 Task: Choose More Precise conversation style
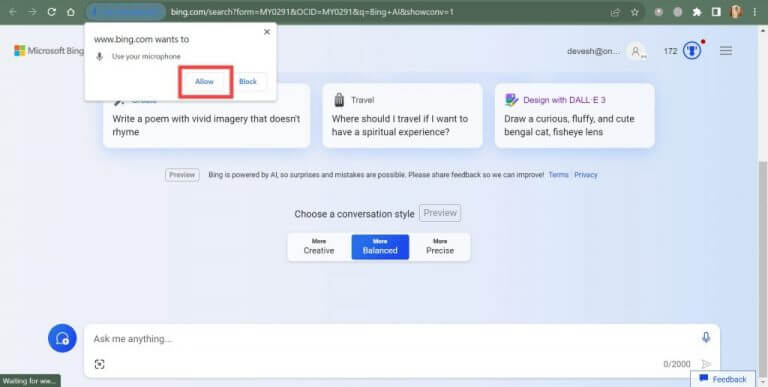click(x=440, y=247)
